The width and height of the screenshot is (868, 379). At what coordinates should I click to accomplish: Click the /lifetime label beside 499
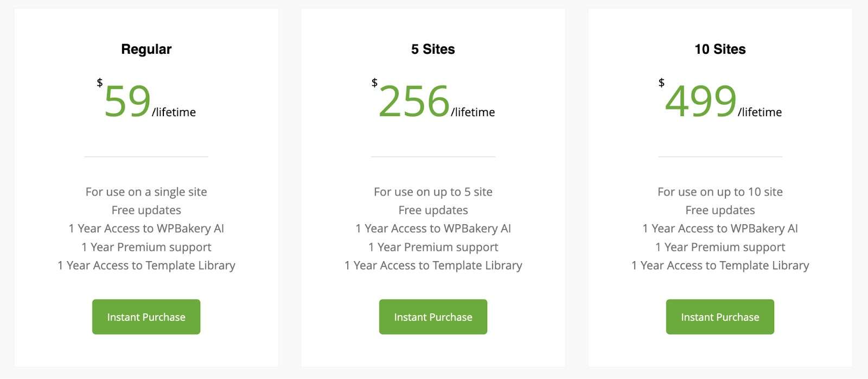pyautogui.click(x=759, y=112)
